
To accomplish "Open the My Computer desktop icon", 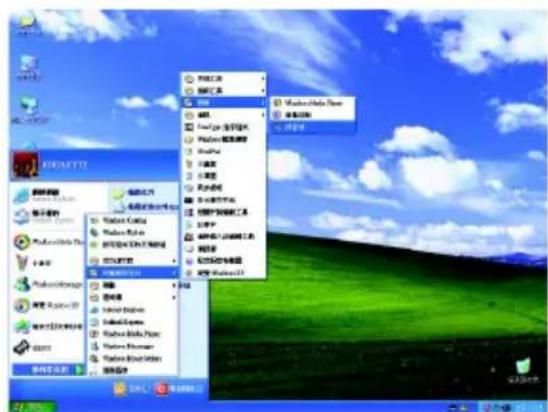I will 28,67.
